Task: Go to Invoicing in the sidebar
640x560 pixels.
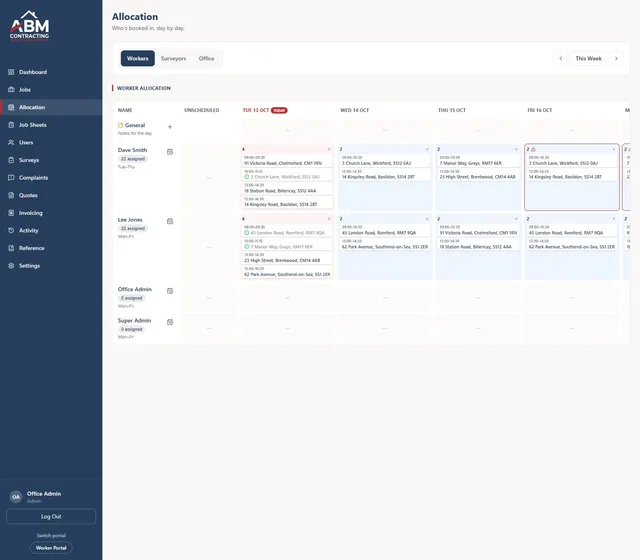Action: 51,213
